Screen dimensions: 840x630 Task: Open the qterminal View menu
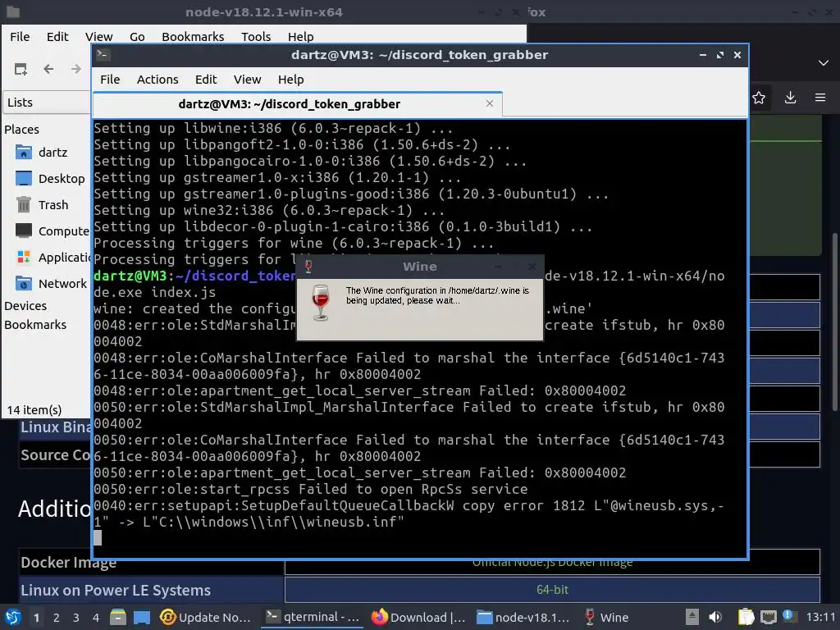point(247,80)
